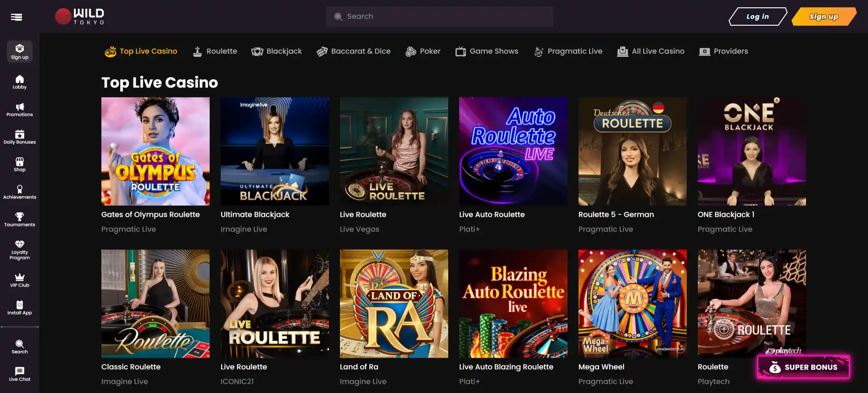868x393 pixels.
Task: Start Live Chat from the sidebar
Action: 20,374
